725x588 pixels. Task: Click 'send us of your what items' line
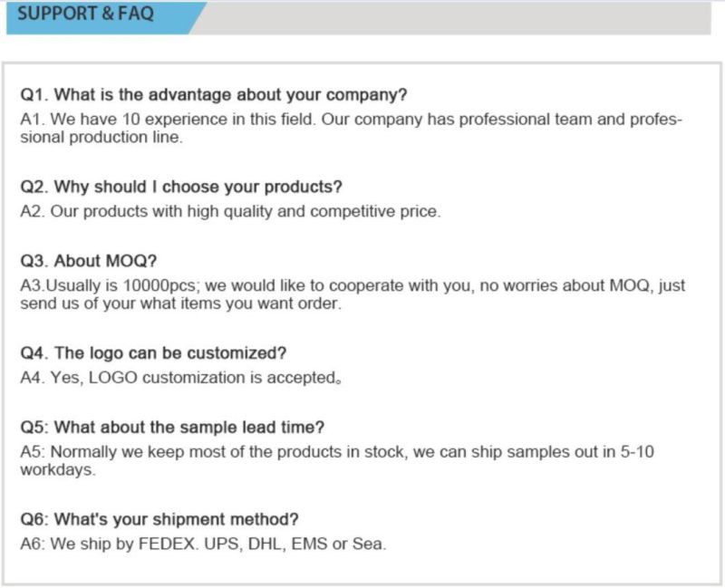180,304
